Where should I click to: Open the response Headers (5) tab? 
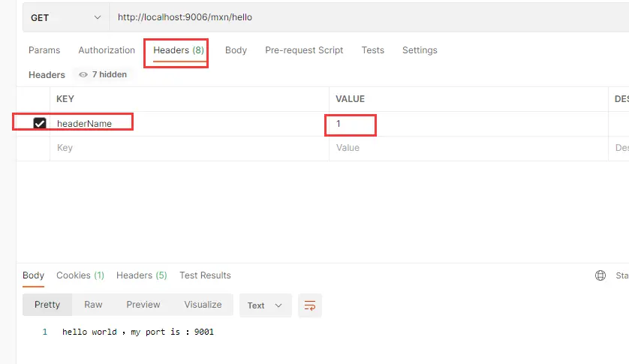coord(142,275)
